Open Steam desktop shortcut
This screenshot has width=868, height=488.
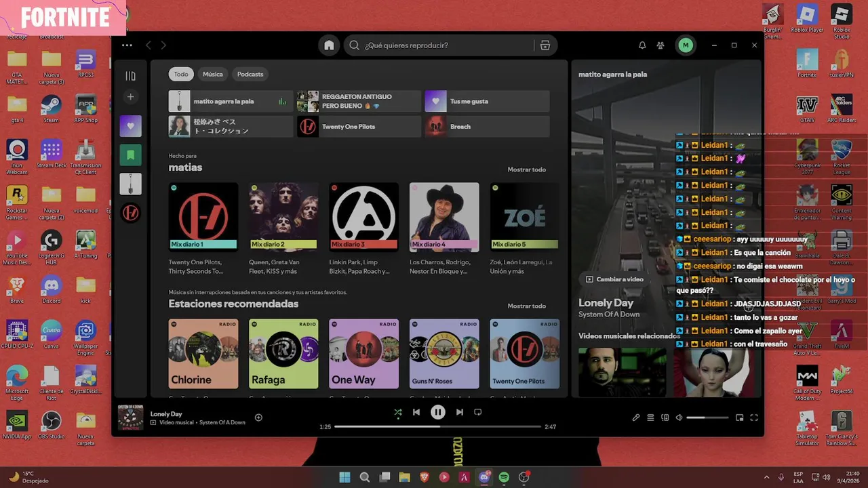51,108
